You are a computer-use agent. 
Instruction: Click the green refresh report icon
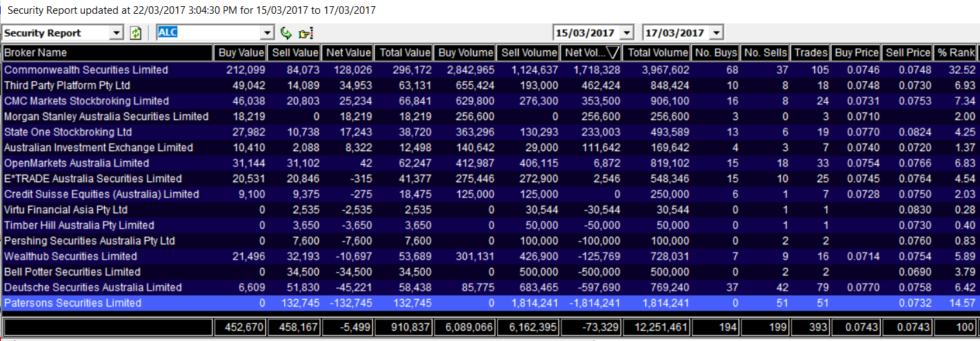136,33
